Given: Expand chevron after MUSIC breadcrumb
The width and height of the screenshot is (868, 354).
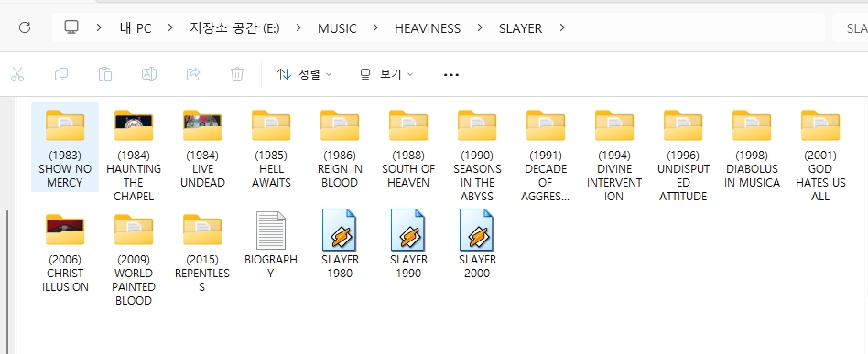Looking at the screenshot, I should click(x=375, y=27).
